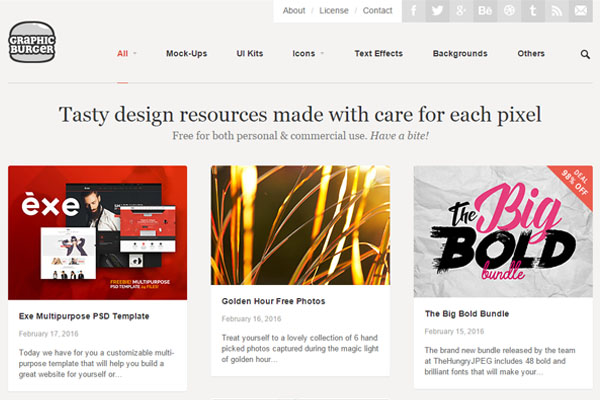Click the Golden Hour photo thumbnail
The image size is (600, 400).
[300, 225]
